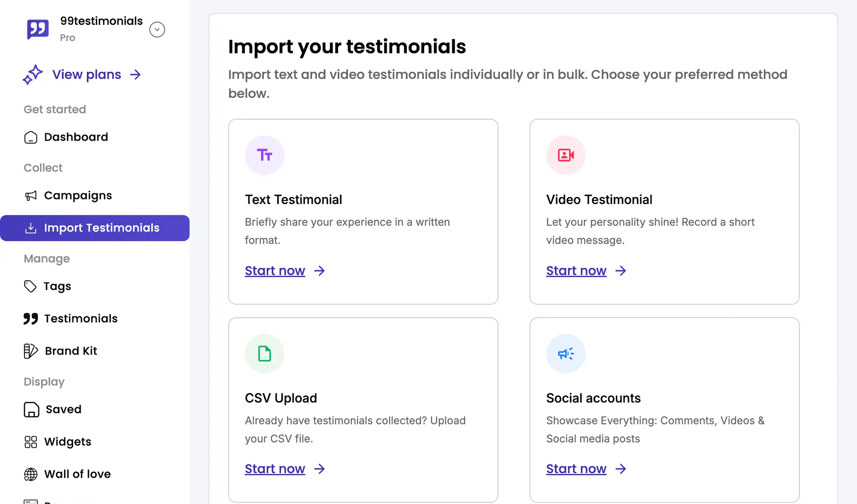Click the green CSV Upload file icon

tap(264, 353)
